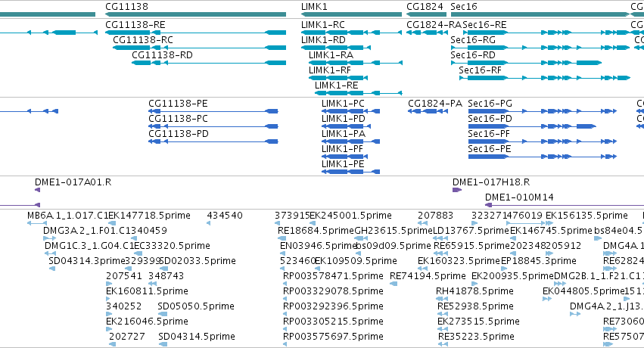644x348 pixels.
Task: Click the LIMK1-RF transcript label
Action: click(330, 70)
